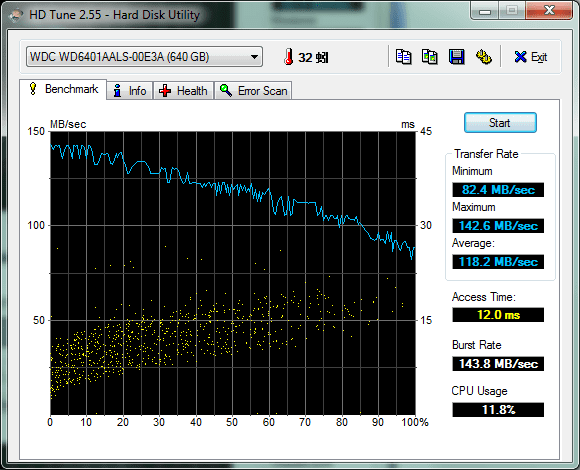
Task: Click the HD Tune title bar app icon
Action: tap(16, 15)
